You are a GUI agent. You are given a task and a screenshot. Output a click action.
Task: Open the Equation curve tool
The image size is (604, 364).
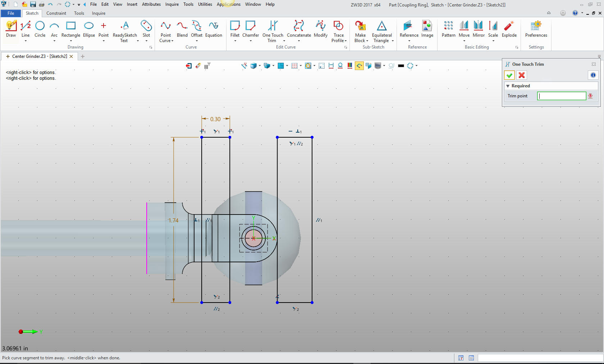214,29
